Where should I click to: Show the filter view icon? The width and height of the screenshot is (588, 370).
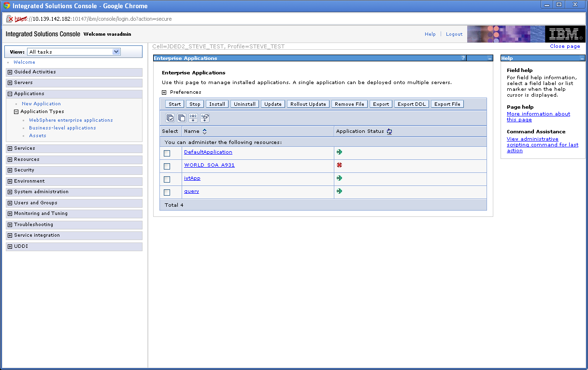[193, 118]
